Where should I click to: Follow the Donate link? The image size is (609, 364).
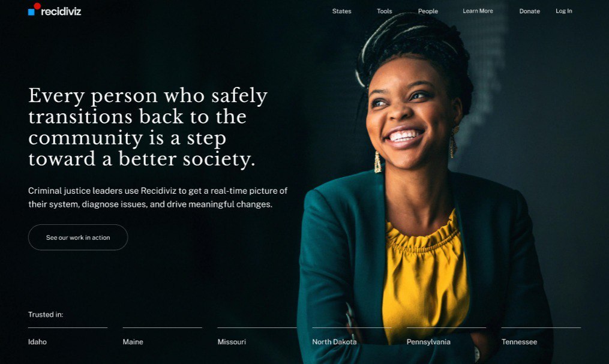point(529,11)
